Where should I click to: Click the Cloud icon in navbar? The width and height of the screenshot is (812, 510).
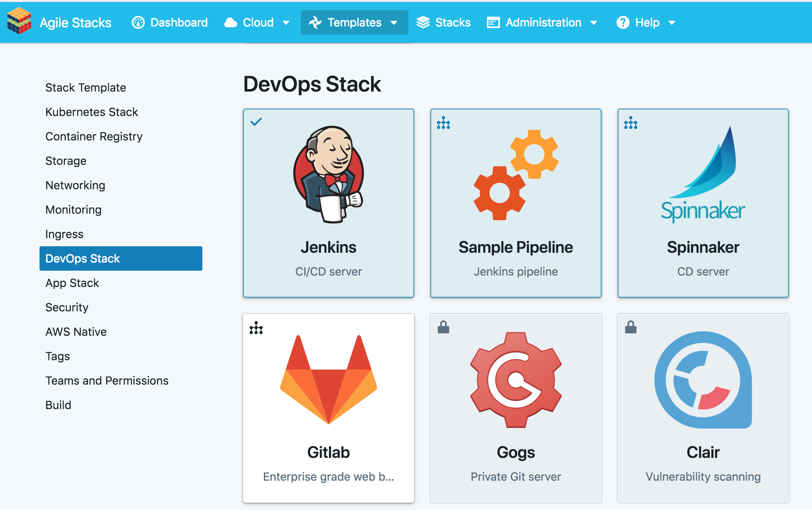tap(230, 22)
